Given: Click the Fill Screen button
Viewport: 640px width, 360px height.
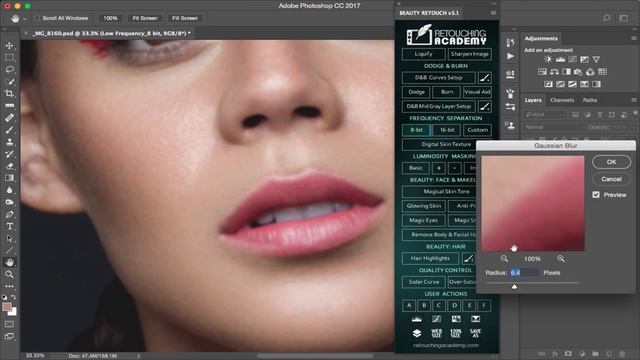Looking at the screenshot, I should coord(184,18).
